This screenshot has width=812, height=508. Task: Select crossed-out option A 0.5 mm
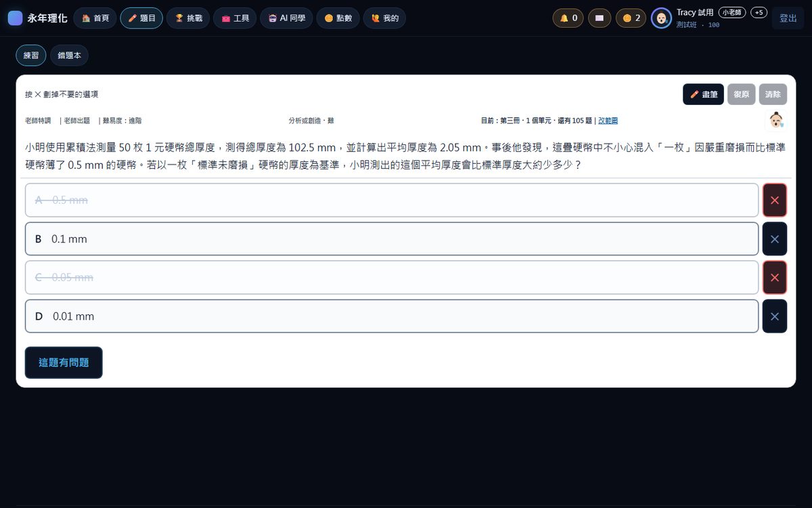pos(392,200)
